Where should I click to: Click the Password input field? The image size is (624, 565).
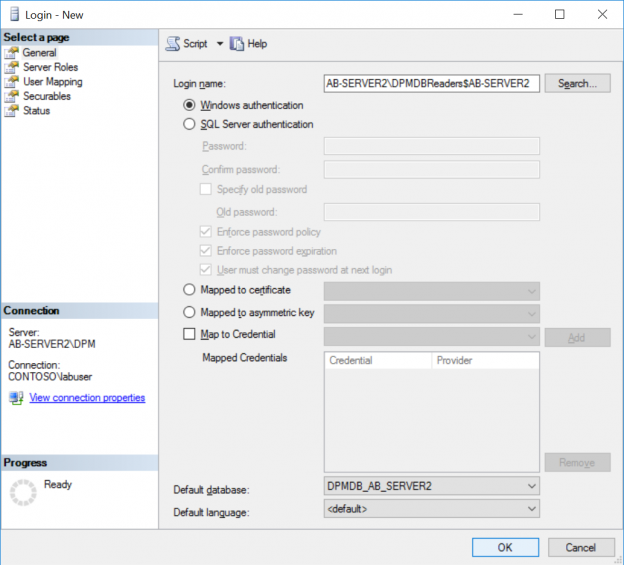tap(431, 146)
